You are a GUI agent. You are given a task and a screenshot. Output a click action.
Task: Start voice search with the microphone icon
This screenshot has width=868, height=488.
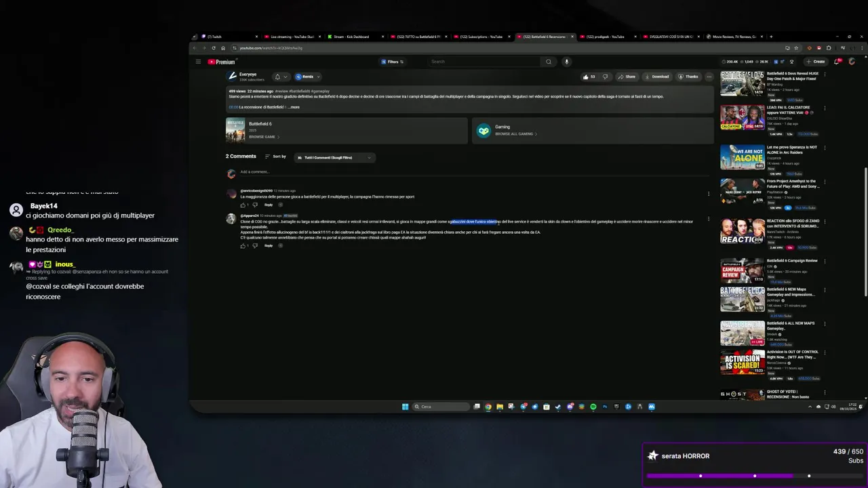click(567, 62)
